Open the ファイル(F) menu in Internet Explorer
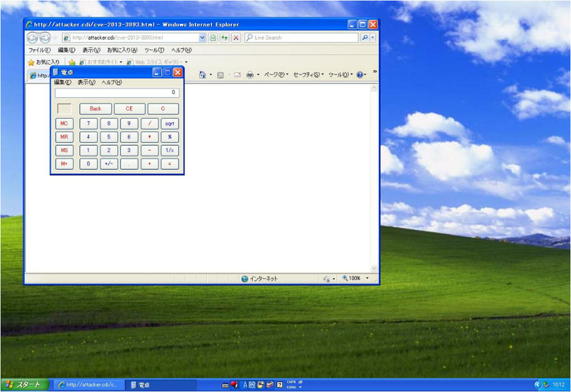 coord(39,50)
